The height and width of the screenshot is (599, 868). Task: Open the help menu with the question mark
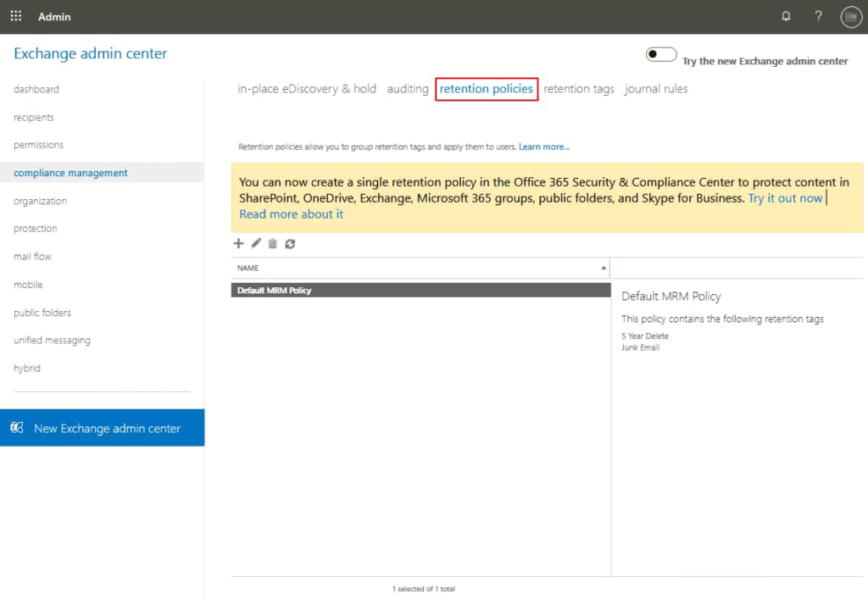click(x=818, y=16)
